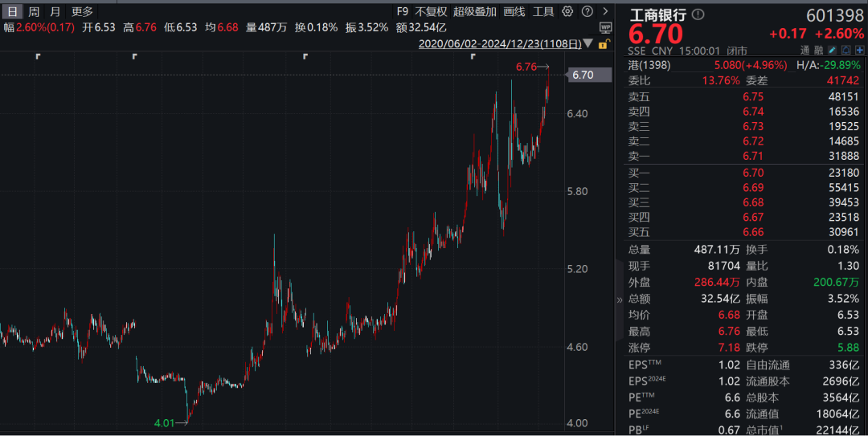Open chart settings gear icon
Viewport: 868px width, 436px height.
[567, 11]
